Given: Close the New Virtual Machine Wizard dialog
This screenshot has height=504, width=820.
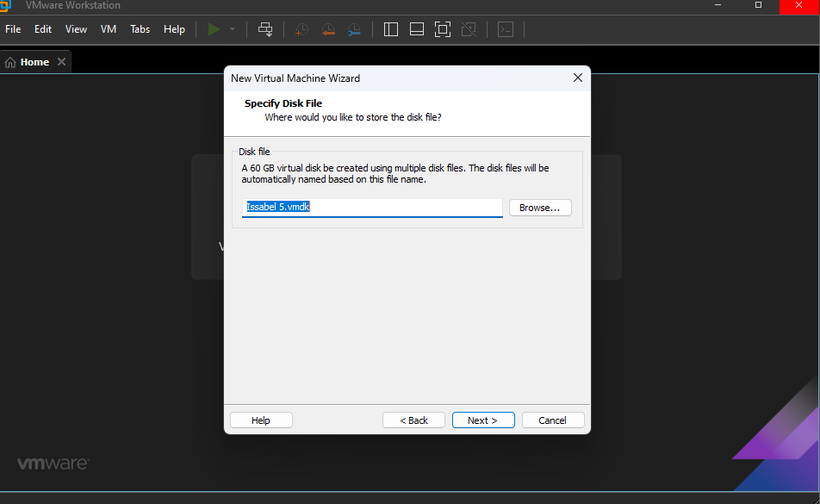Looking at the screenshot, I should point(578,78).
